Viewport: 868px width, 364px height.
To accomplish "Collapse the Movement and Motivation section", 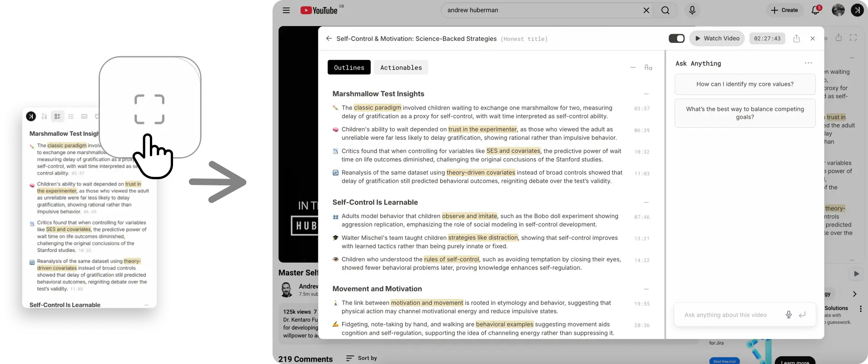I will click(x=646, y=289).
